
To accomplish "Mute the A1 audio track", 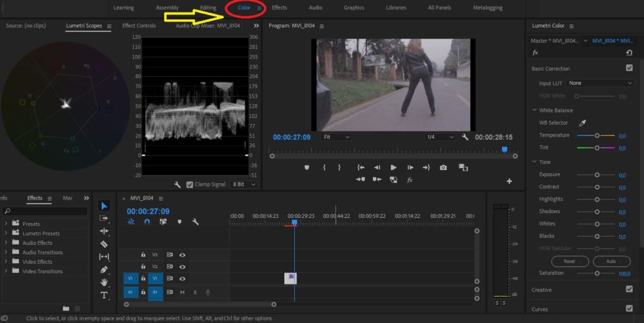I will [182, 292].
